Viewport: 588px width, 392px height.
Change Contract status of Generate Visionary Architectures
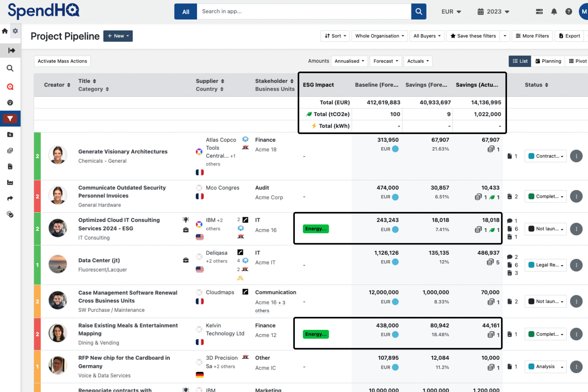pyautogui.click(x=546, y=156)
